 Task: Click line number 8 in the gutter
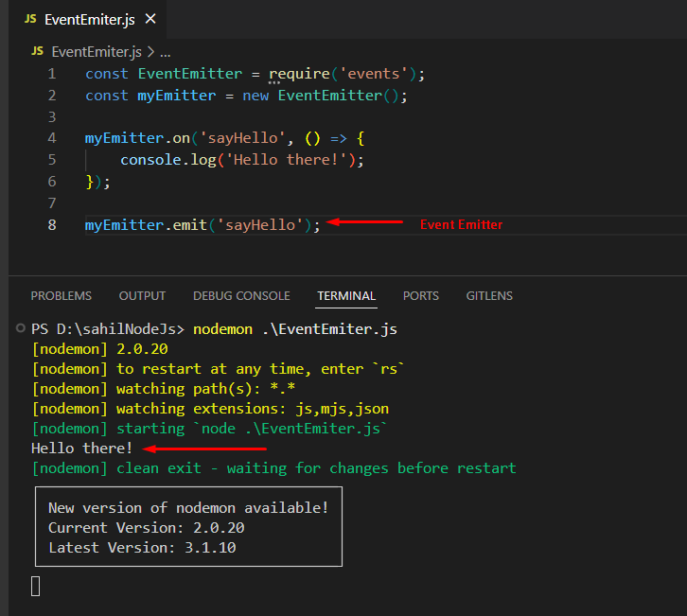point(51,224)
